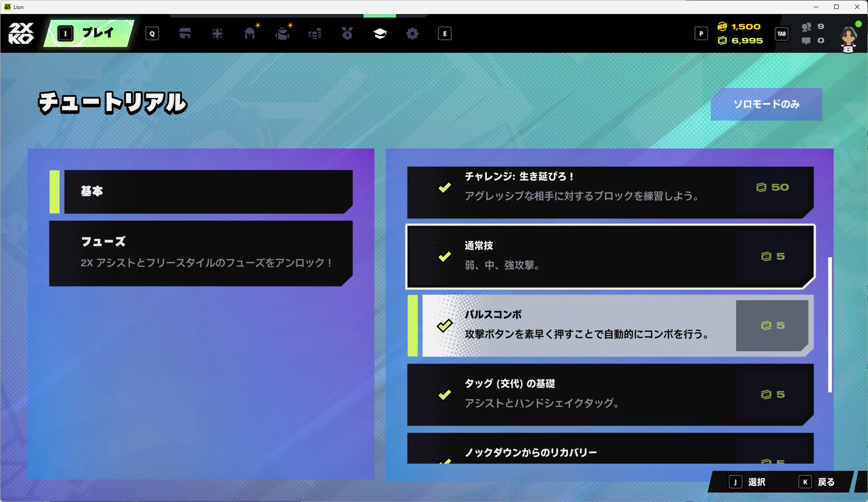Click the Q key navigation icon
This screenshot has width=868, height=502.
coord(152,33)
